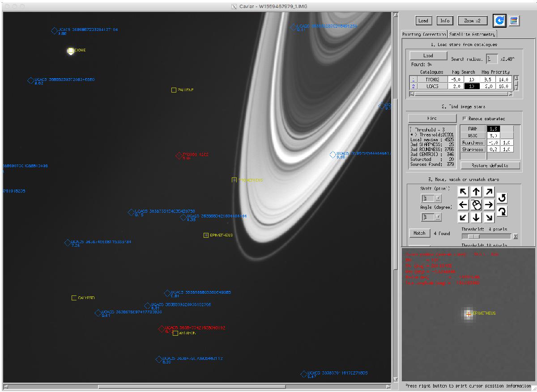Switch to Satellite Astrometry tab
Viewport: 537px width, 392px height.
(x=472, y=34)
